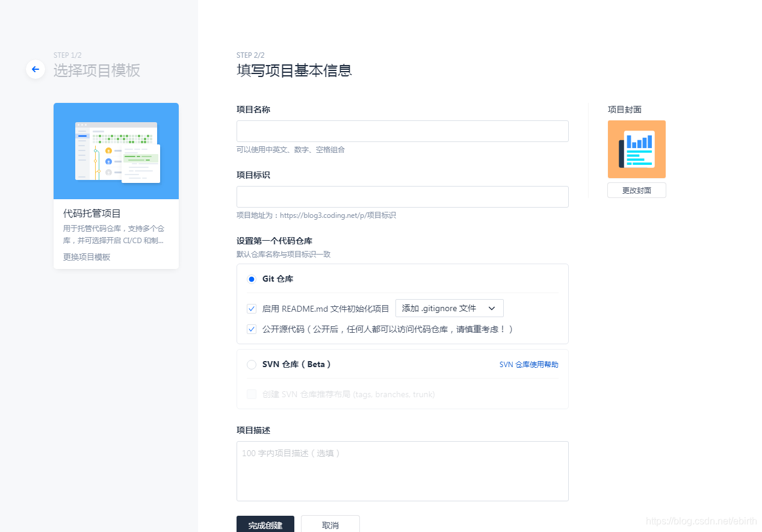The height and width of the screenshot is (532, 762).
Task: Open the SVN 仓库使用帮助 link
Action: point(528,364)
